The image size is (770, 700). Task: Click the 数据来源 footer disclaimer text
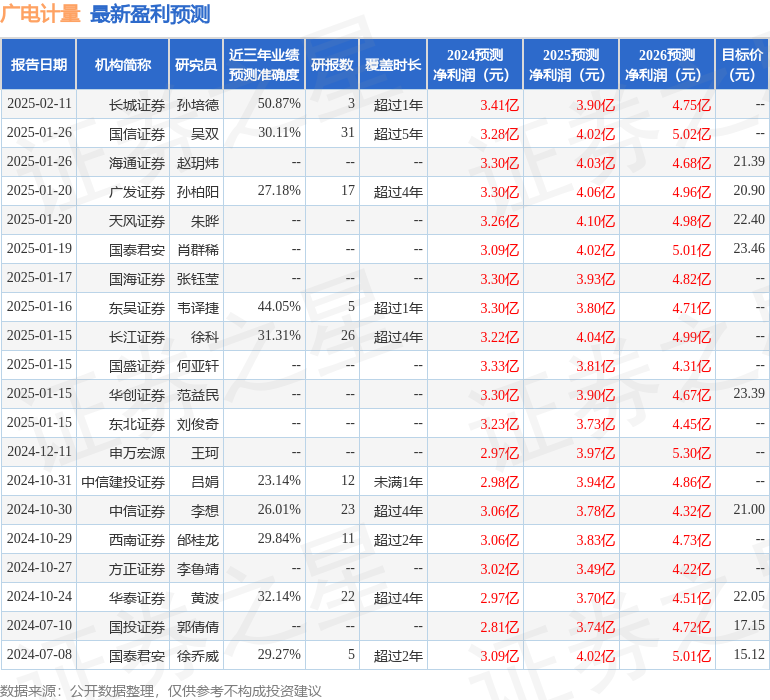pyautogui.click(x=161, y=691)
